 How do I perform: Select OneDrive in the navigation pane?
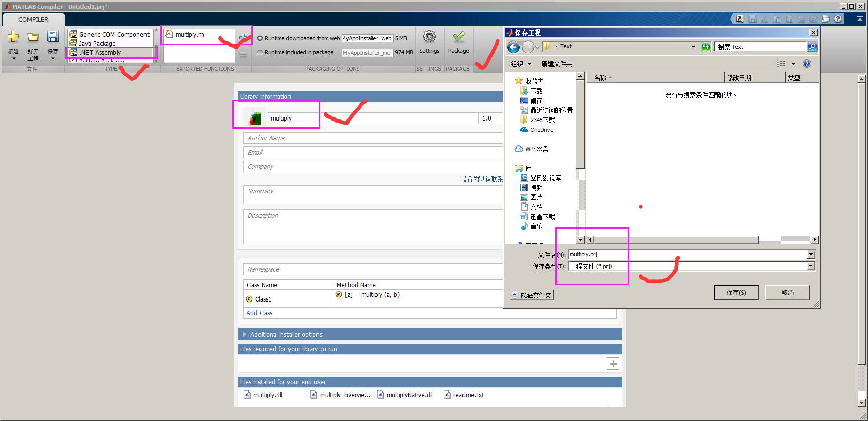click(536, 130)
